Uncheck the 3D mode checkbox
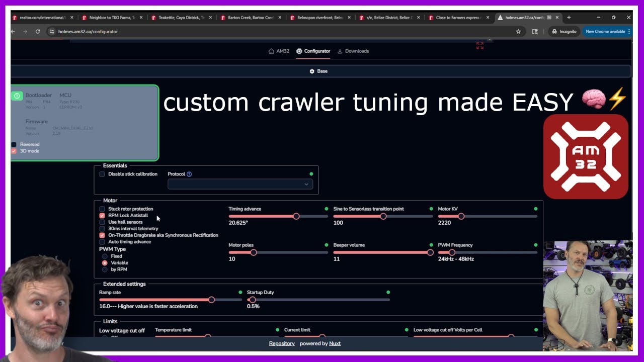Image resolution: width=644 pixels, height=362 pixels. (x=14, y=151)
